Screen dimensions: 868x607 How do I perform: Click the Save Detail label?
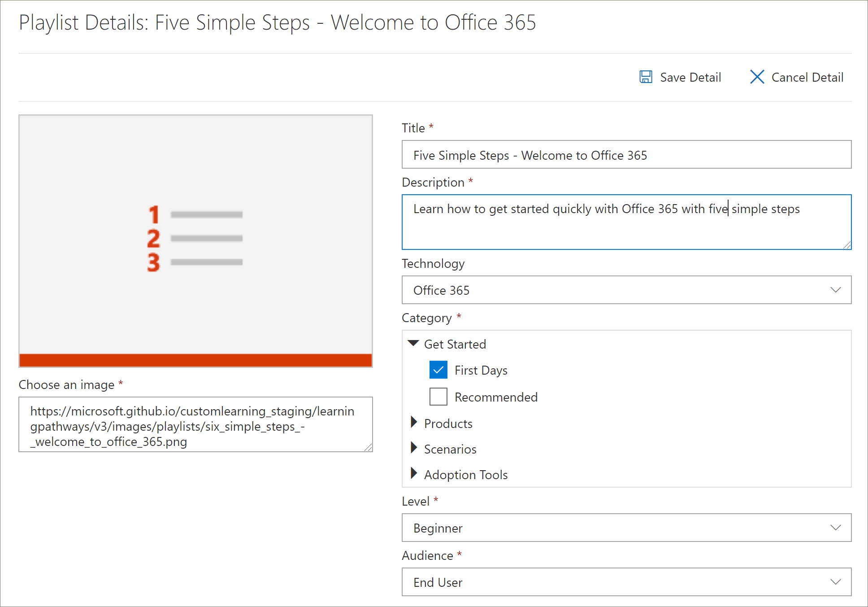pos(690,77)
